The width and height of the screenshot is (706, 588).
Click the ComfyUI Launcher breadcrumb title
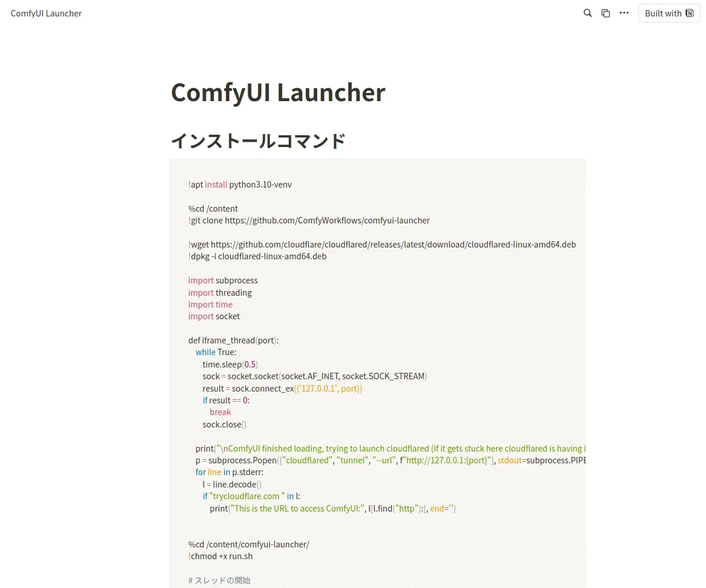46,13
